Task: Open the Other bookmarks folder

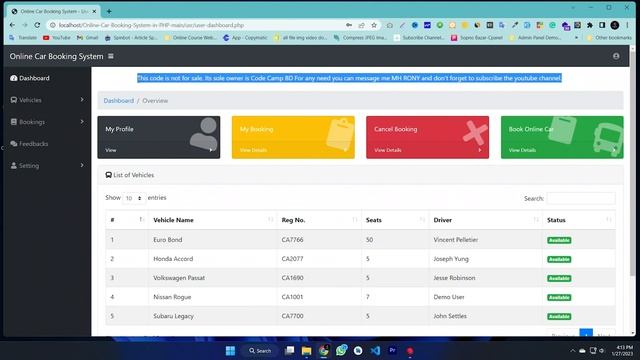Action: [609, 38]
